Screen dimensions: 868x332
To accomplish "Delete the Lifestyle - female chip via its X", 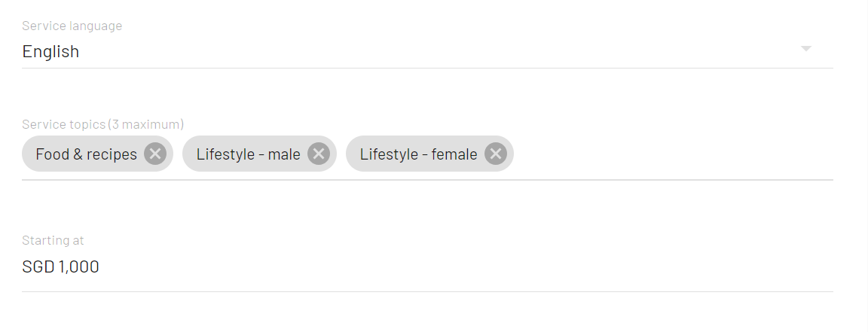I will point(496,154).
